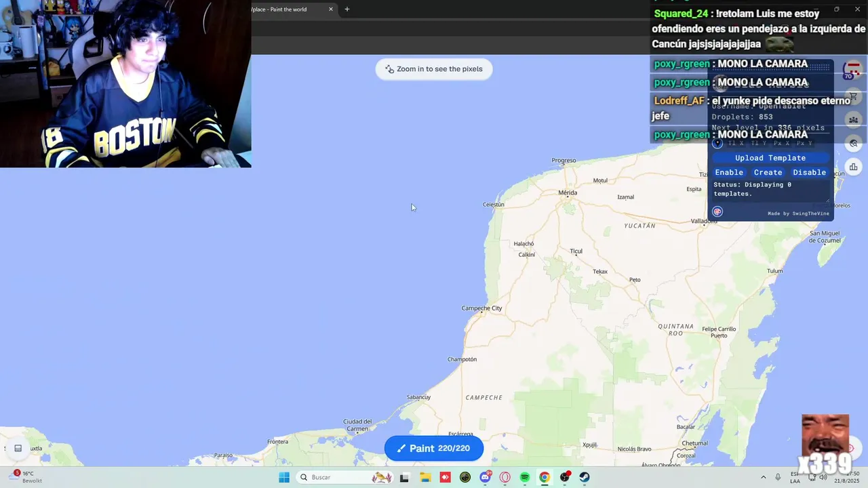This screenshot has width=868, height=488.
Task: Open the user profile avatar with level 70
Action: (x=853, y=69)
